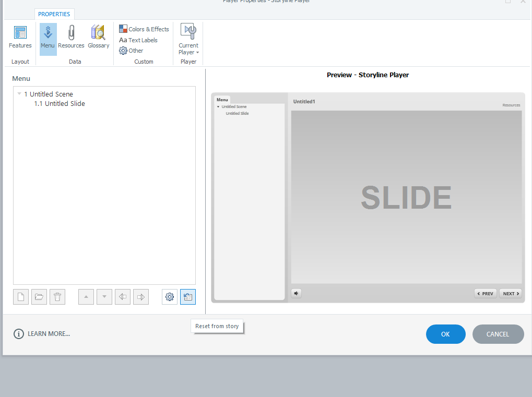Switch to the PROPERTIES tab
This screenshot has width=532, height=397.
(x=54, y=14)
